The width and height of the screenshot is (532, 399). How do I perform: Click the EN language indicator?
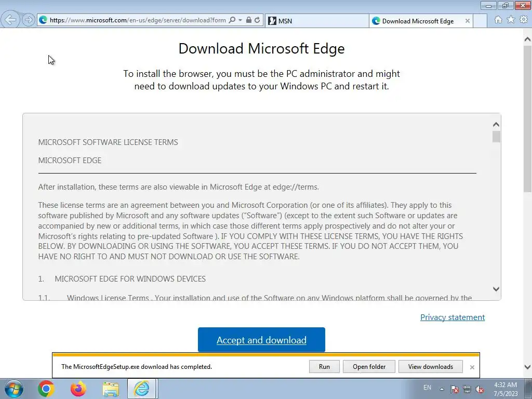[x=427, y=388]
